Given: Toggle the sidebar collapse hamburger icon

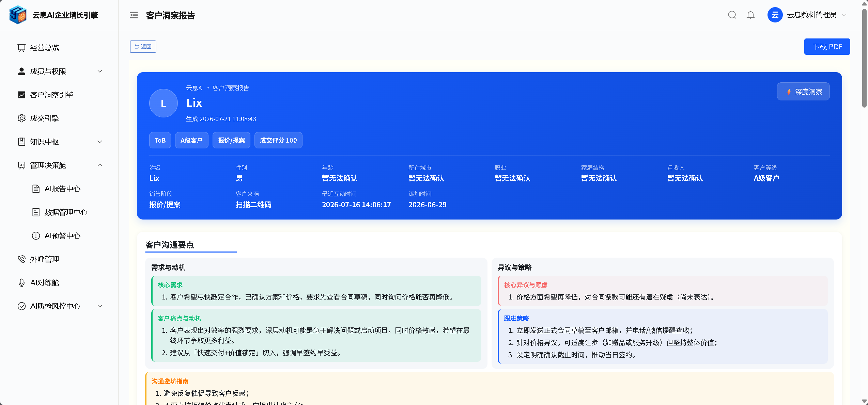Looking at the screenshot, I should [x=134, y=15].
